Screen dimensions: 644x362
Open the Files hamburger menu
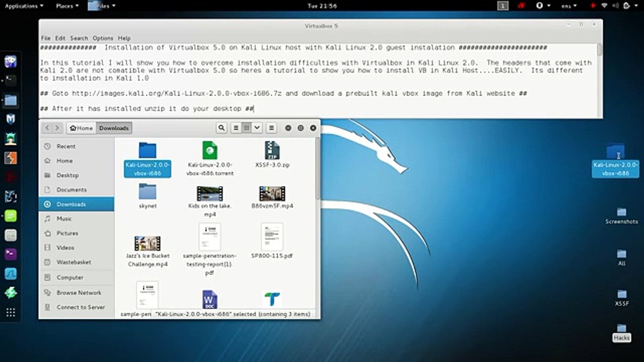pos(271,128)
